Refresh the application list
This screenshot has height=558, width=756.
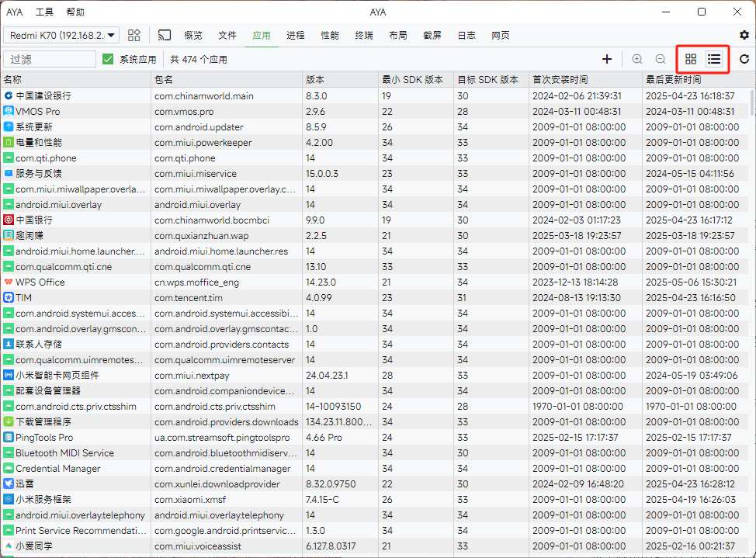click(x=744, y=59)
